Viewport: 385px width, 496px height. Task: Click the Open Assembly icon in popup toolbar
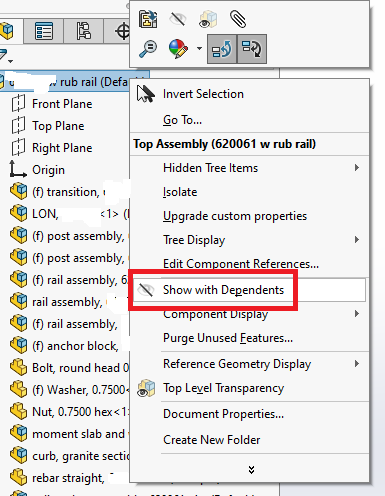[x=148, y=19]
